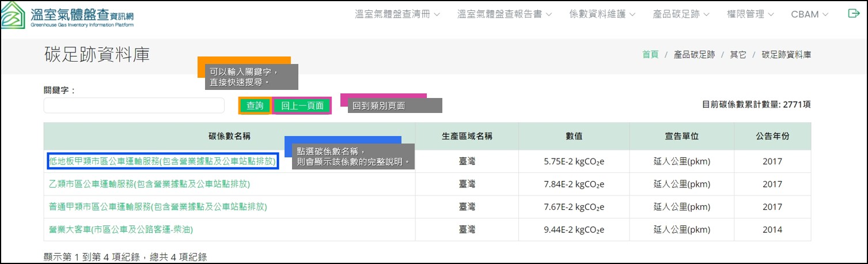
Task: Open the 產品碳足跡 navigation menu
Action: pyautogui.click(x=681, y=14)
